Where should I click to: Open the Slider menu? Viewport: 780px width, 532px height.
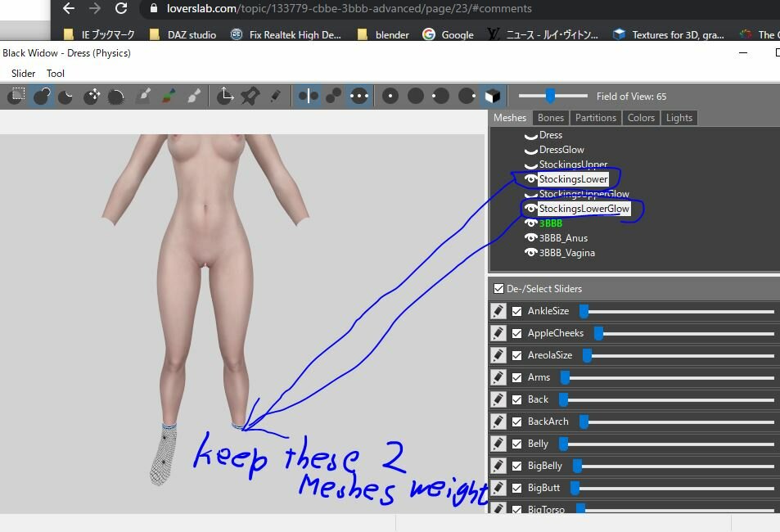coord(24,73)
